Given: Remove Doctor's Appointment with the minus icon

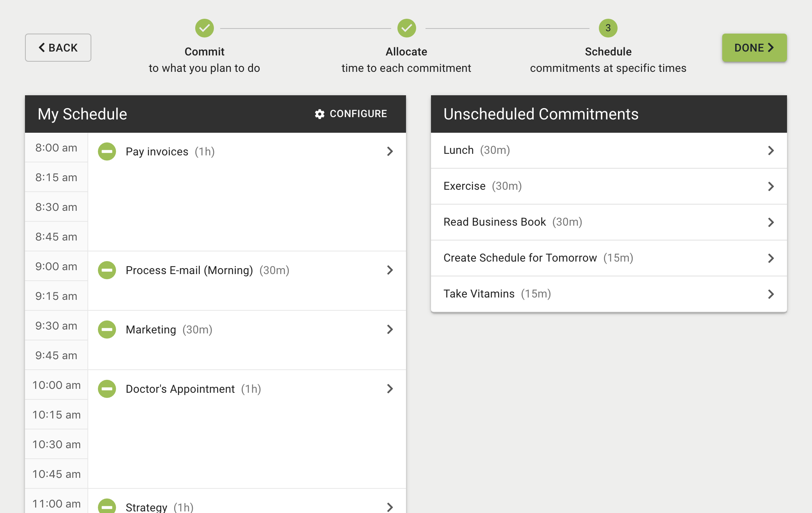Looking at the screenshot, I should 107,389.
